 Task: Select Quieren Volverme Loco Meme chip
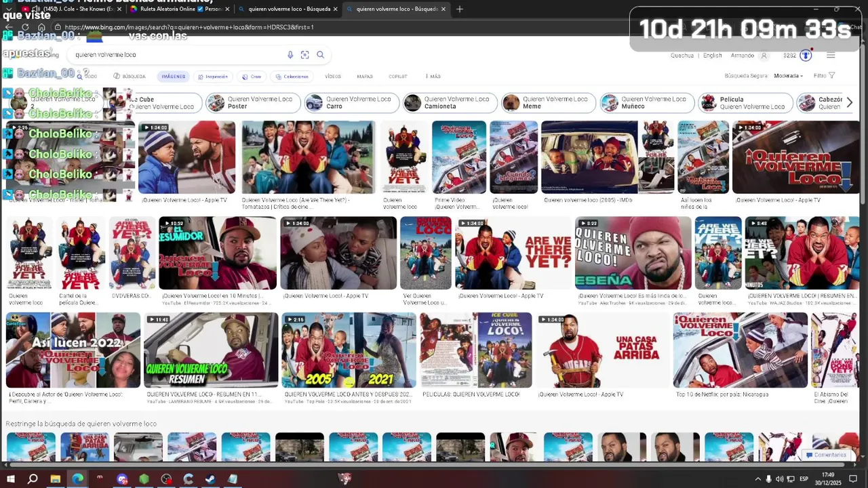(x=549, y=103)
